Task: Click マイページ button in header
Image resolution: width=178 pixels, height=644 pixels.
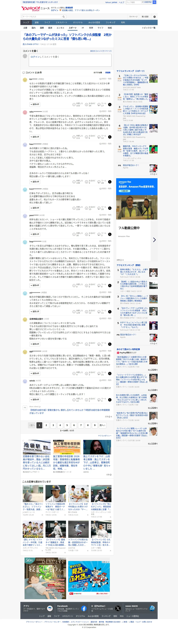Action: click(x=133, y=17)
